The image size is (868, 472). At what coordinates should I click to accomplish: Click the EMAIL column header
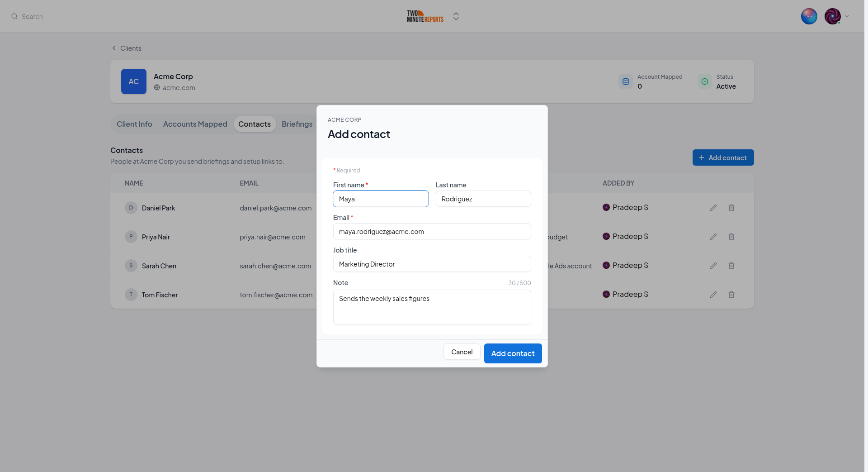(x=249, y=183)
